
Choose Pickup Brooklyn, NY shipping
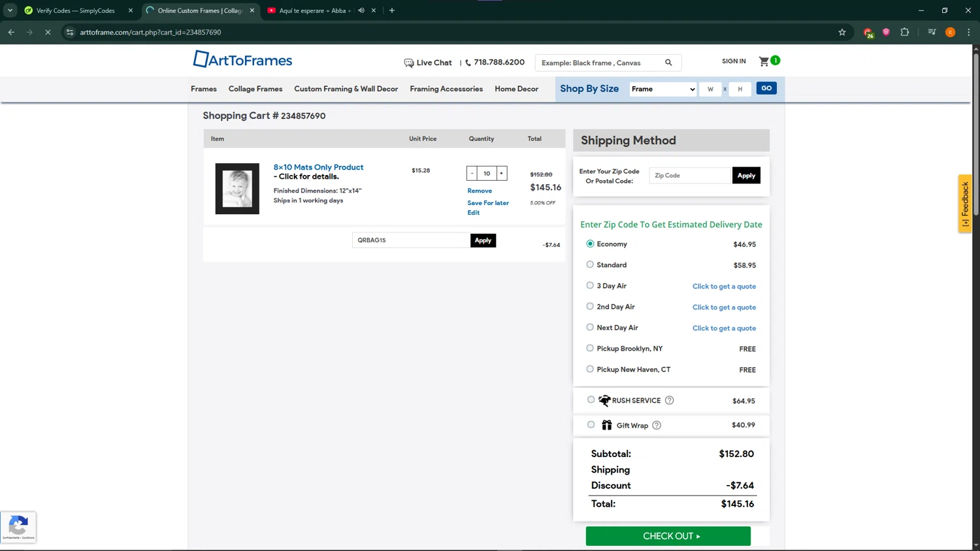point(590,348)
